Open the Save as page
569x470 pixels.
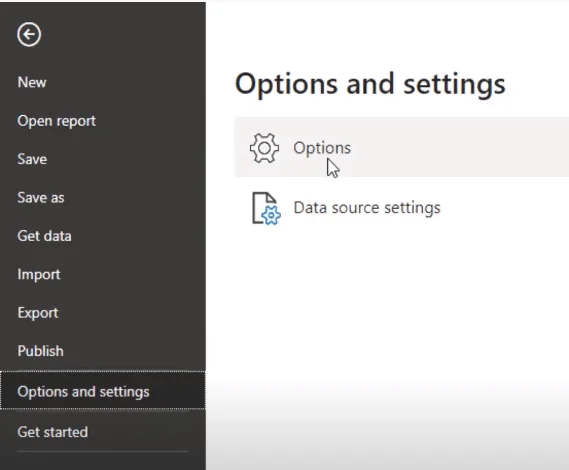click(x=41, y=198)
